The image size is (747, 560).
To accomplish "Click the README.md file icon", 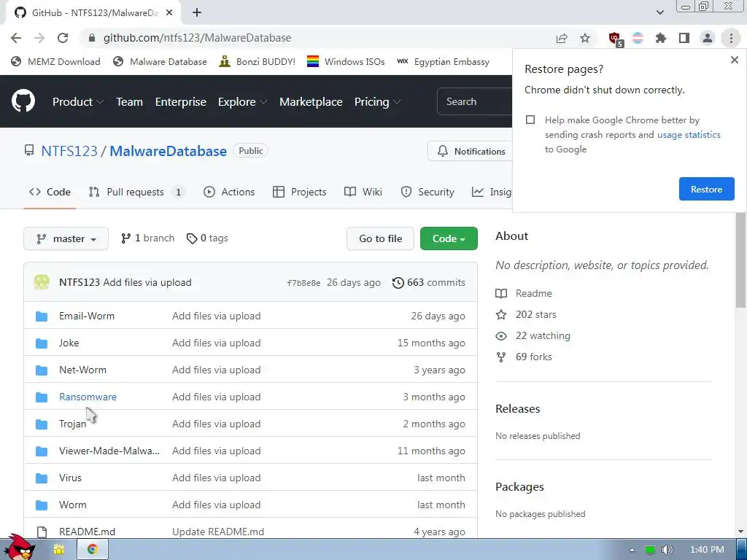I will (42, 532).
